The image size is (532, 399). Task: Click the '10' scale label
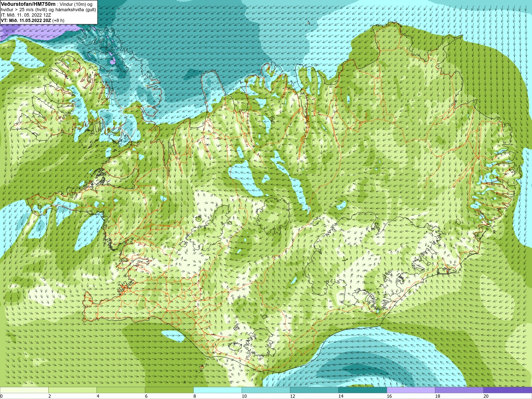tap(244, 396)
